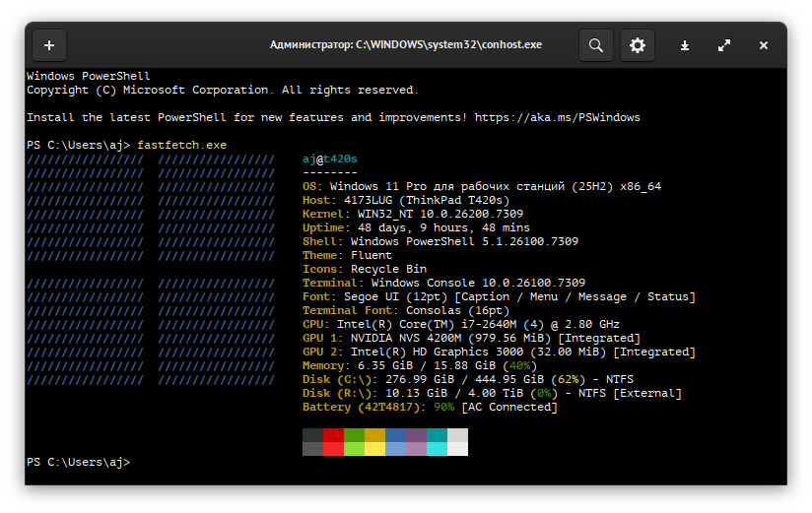Click the search magnifier icon in header

(595, 45)
